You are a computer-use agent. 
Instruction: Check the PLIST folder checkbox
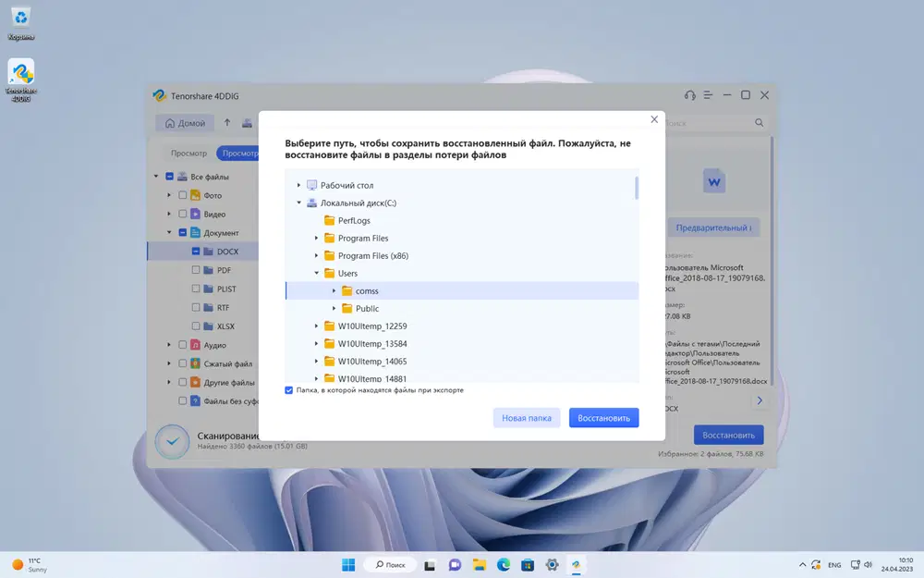tap(196, 289)
